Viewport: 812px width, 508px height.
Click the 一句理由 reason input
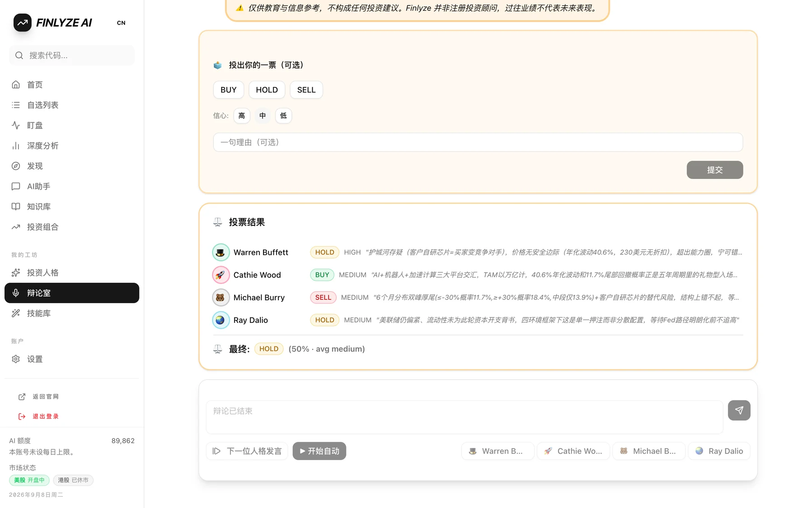click(x=478, y=142)
